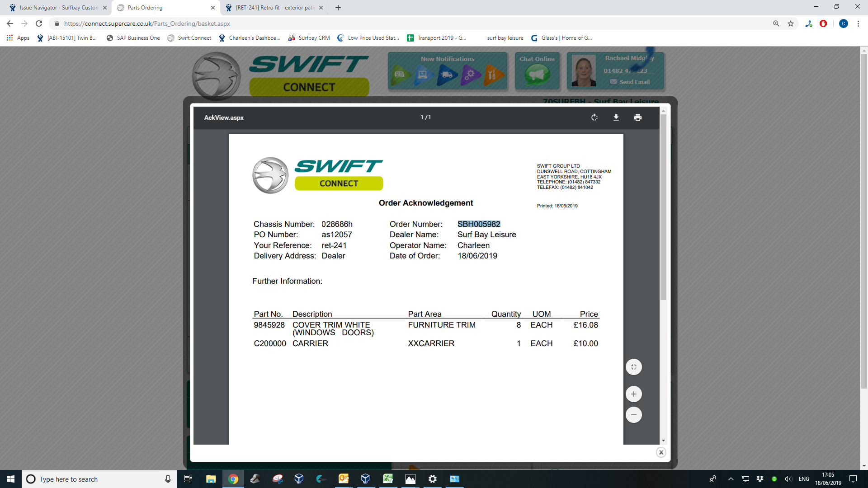Bookmark this page with star icon
This screenshot has height=488, width=868.
pos(791,23)
